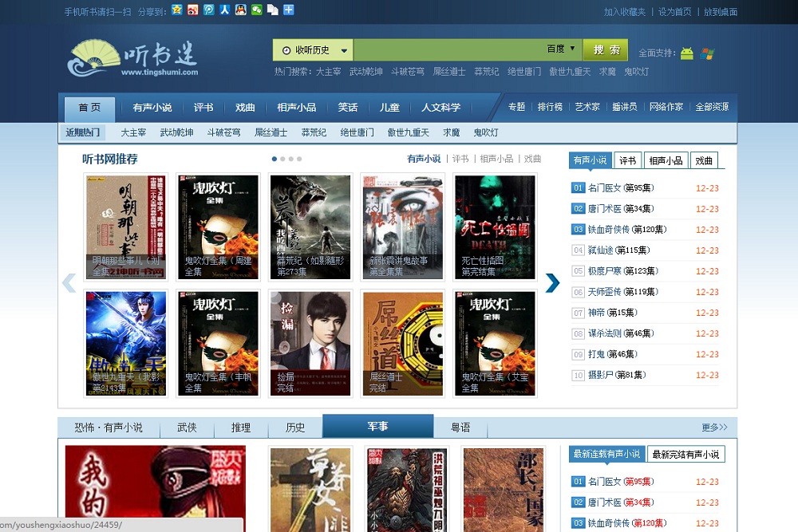Click the 10 rank badge beside 摄影尸
Image resolution: width=798 pixels, height=532 pixels.
click(x=578, y=376)
